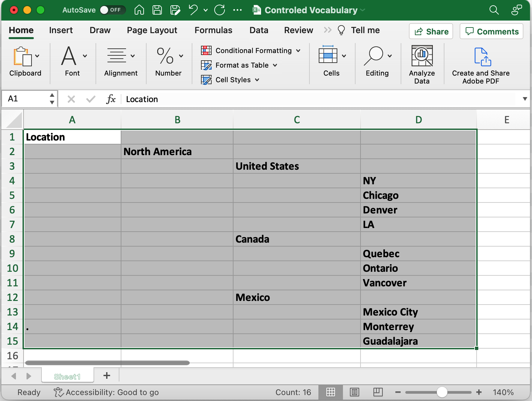Select the Sheet1 tab

click(x=67, y=376)
